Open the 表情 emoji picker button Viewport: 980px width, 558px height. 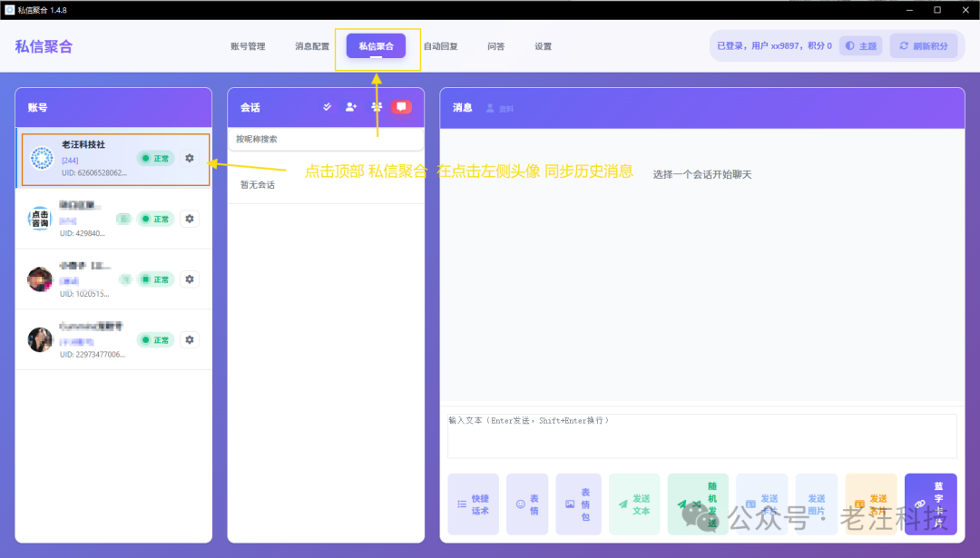click(527, 504)
